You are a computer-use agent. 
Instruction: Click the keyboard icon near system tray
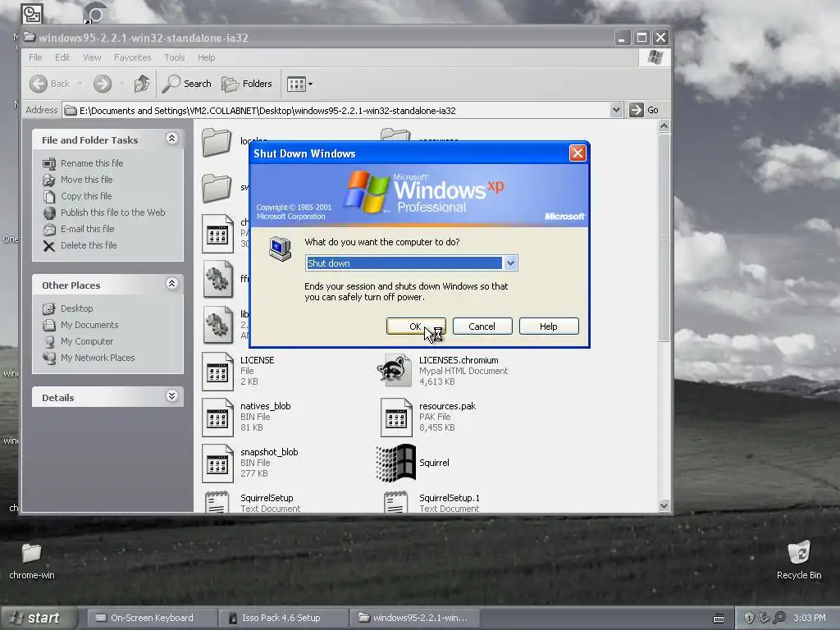coord(719,619)
